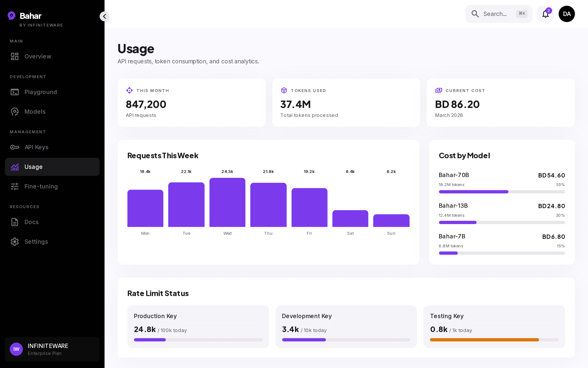Click the search magnifier icon
588x368 pixels.
coord(475,14)
